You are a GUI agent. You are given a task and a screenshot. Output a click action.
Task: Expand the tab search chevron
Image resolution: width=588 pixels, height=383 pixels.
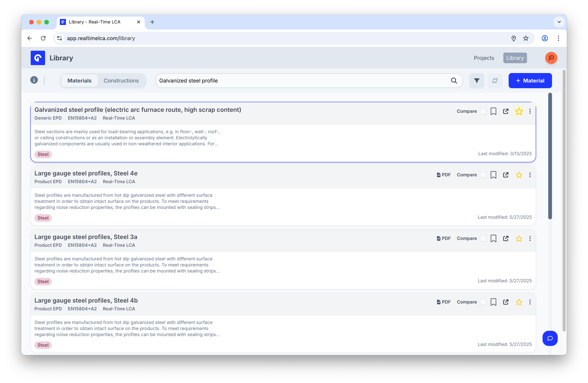(559, 22)
